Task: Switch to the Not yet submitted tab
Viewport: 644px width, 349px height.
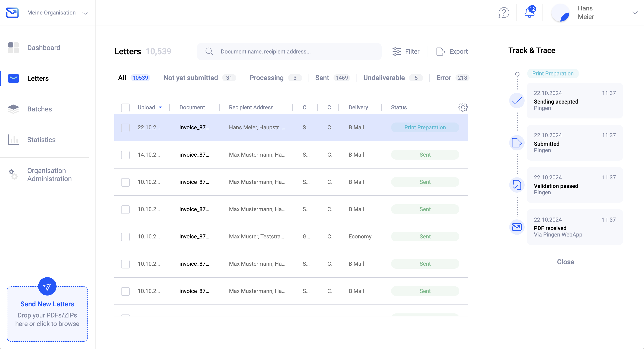Action: click(x=200, y=78)
